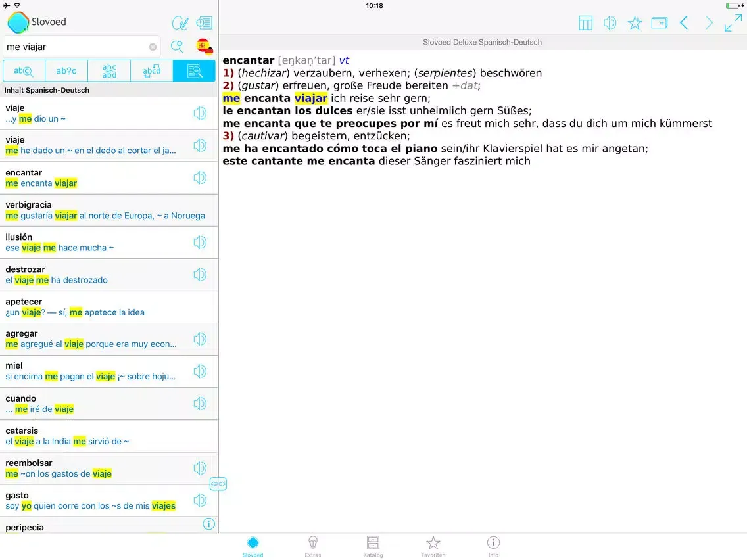Open the 'cuando' result row
Image resolution: width=747 pixels, height=560 pixels.
109,404
